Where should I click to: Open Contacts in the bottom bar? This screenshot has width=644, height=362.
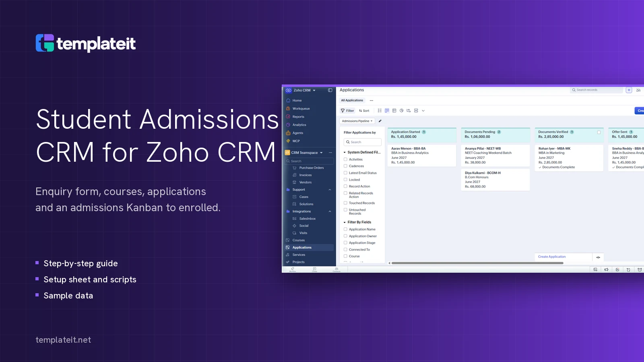click(336, 269)
